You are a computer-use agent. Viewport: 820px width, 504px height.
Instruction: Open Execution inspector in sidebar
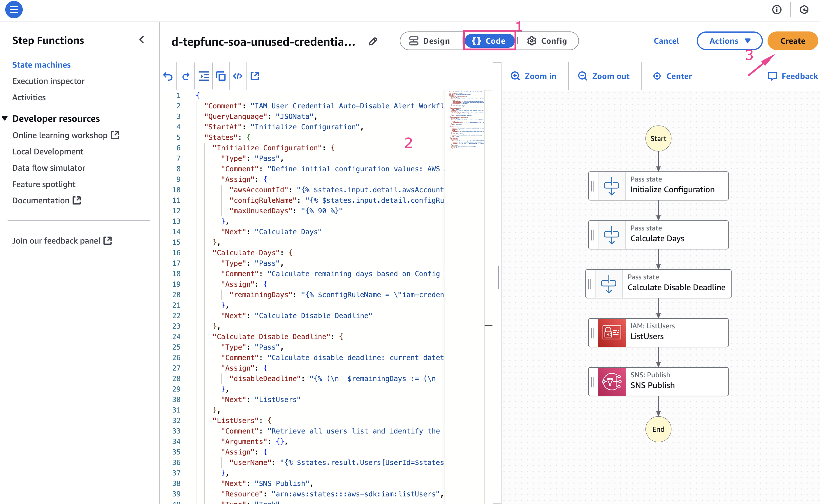click(x=48, y=81)
